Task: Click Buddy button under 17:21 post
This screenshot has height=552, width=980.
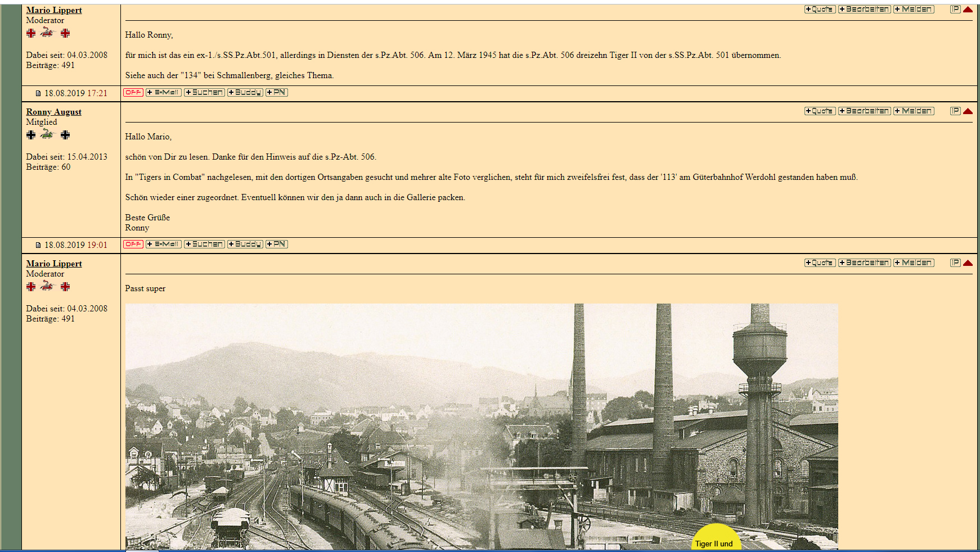Action: click(245, 92)
